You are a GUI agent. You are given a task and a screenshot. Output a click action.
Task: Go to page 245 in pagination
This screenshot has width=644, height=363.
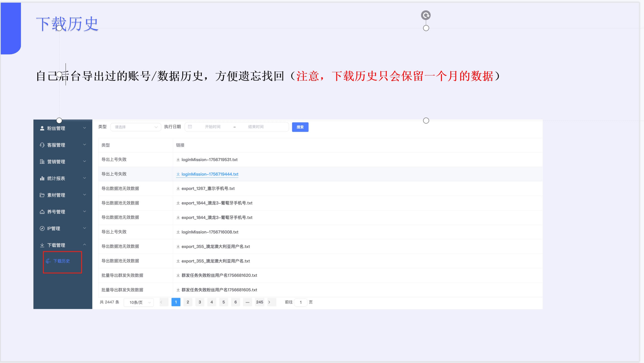[259, 302]
